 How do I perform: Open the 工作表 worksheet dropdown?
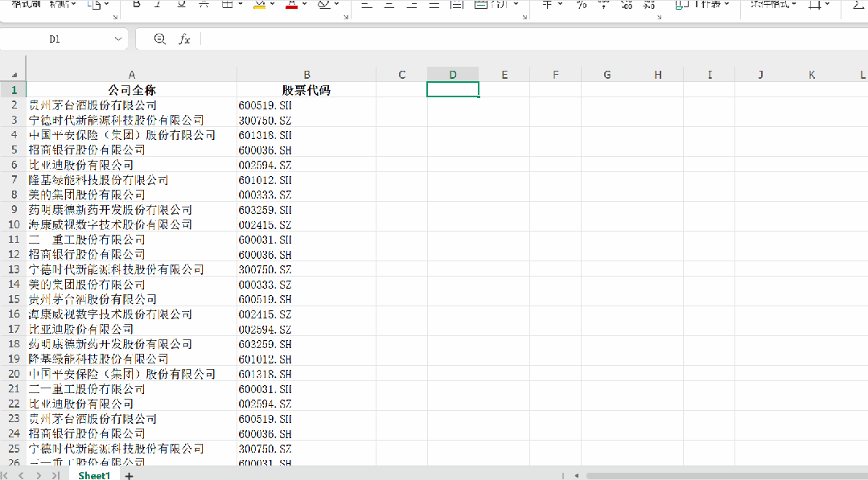(x=702, y=5)
